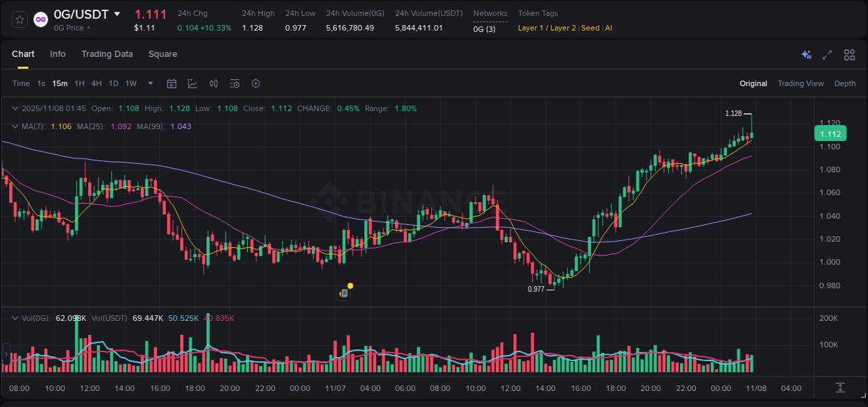The image size is (868, 407).
Task: Switch chart style using the line chart icon
Action: pyautogui.click(x=192, y=83)
